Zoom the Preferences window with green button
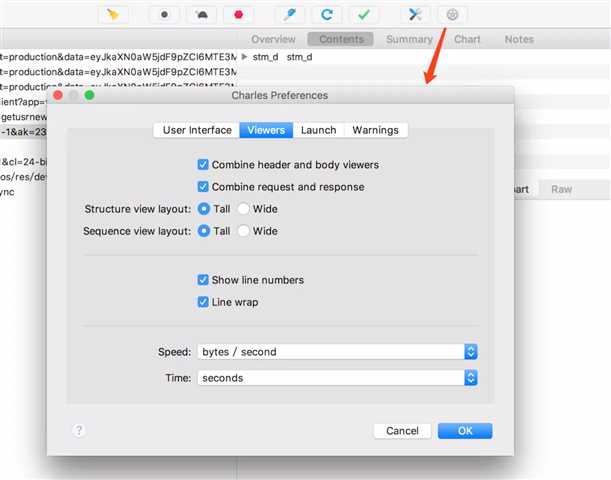The height and width of the screenshot is (480, 611). tap(90, 95)
